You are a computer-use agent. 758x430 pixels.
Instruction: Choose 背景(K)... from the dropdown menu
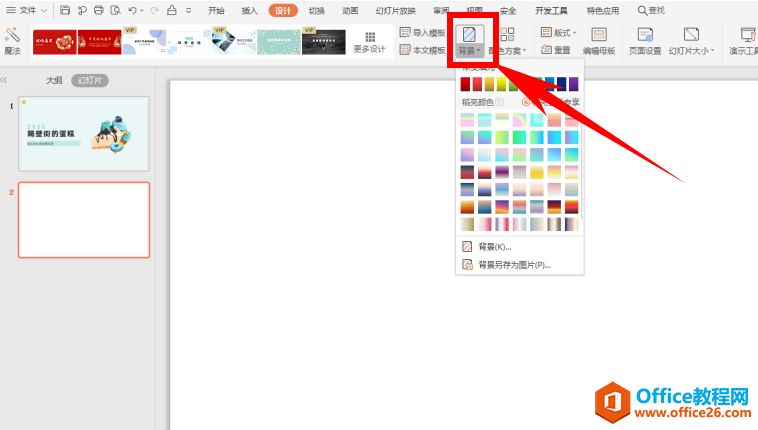point(495,246)
